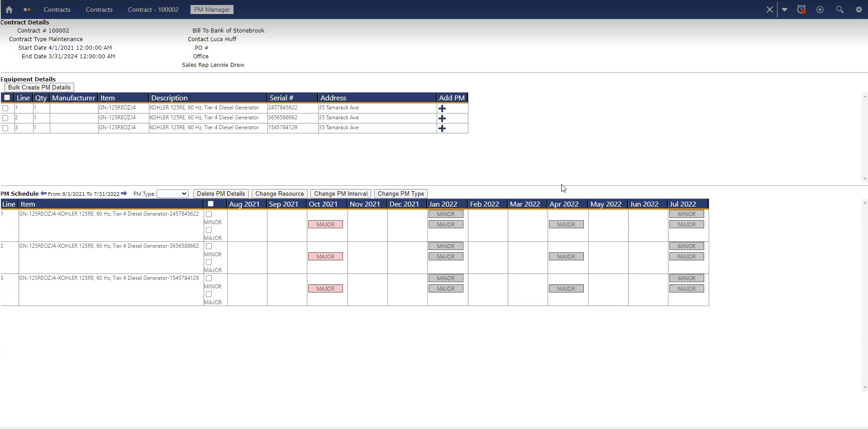Select Contracts in the navigation bar
This screenshot has width=868, height=429.
click(57, 9)
